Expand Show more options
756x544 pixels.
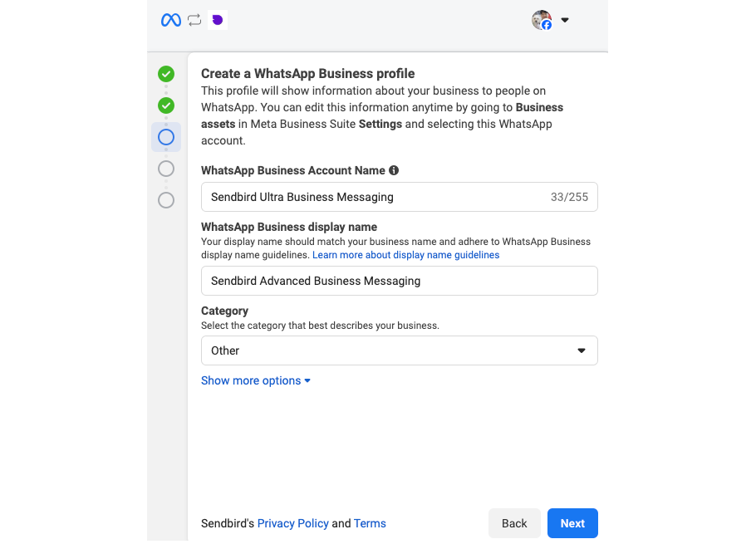tap(255, 380)
